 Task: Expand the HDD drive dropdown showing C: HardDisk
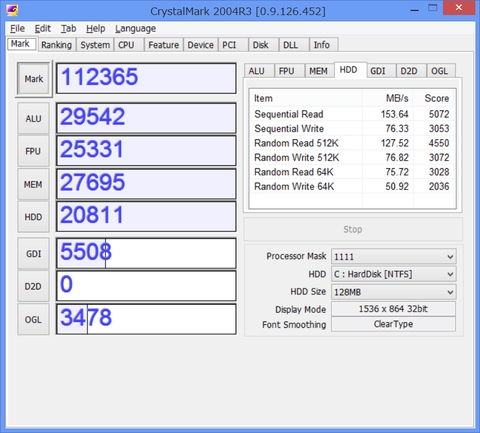coord(393,274)
